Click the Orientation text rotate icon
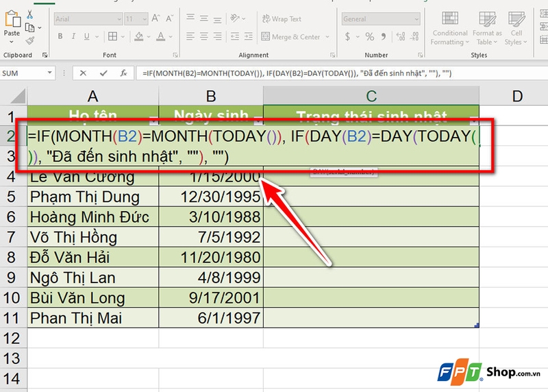548x392 pixels. 235,19
